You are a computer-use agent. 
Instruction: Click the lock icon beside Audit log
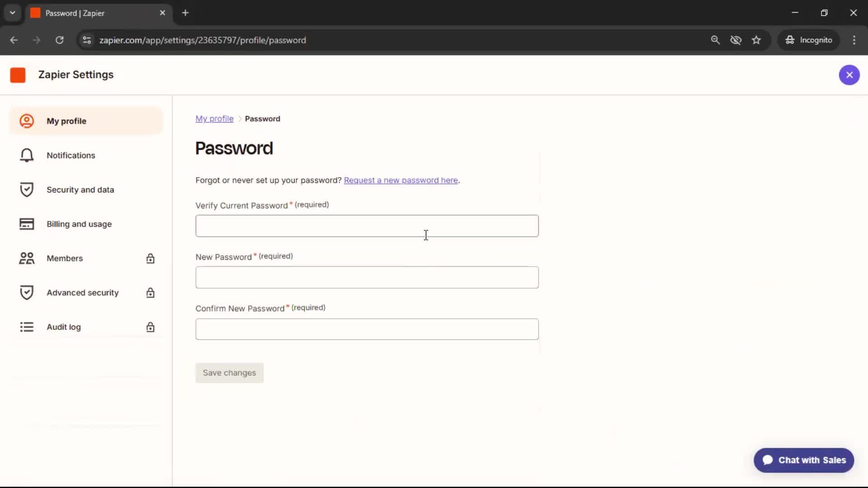click(x=150, y=327)
